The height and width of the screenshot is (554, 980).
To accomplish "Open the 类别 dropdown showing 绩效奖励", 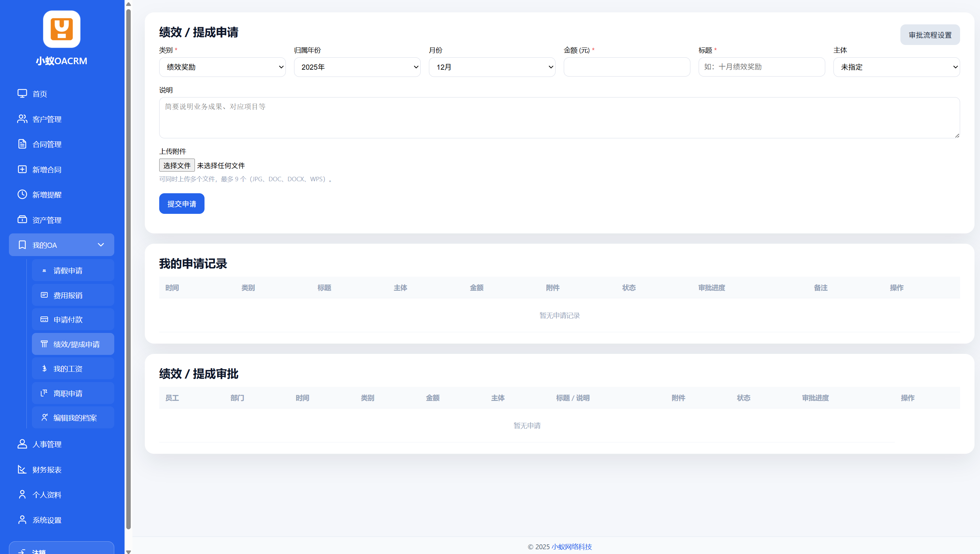I will 222,67.
